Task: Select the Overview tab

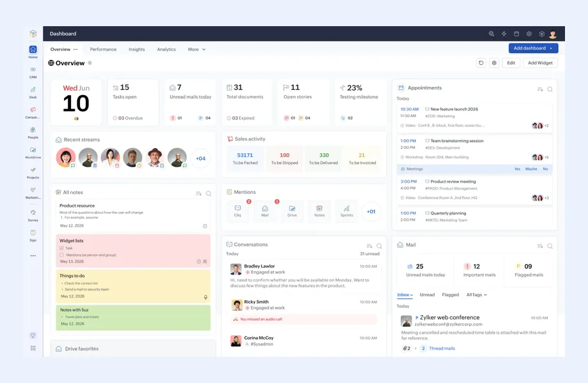Action: point(60,49)
